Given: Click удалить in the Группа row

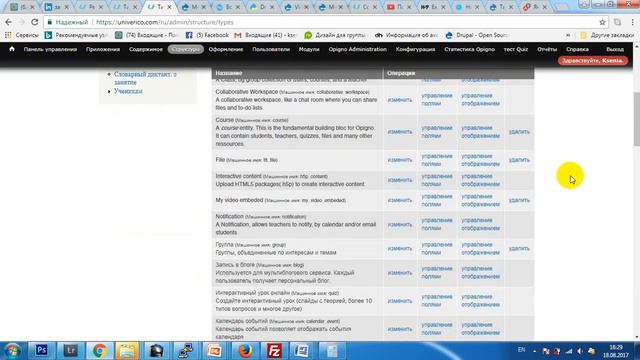Looking at the screenshot, I should [x=519, y=249].
